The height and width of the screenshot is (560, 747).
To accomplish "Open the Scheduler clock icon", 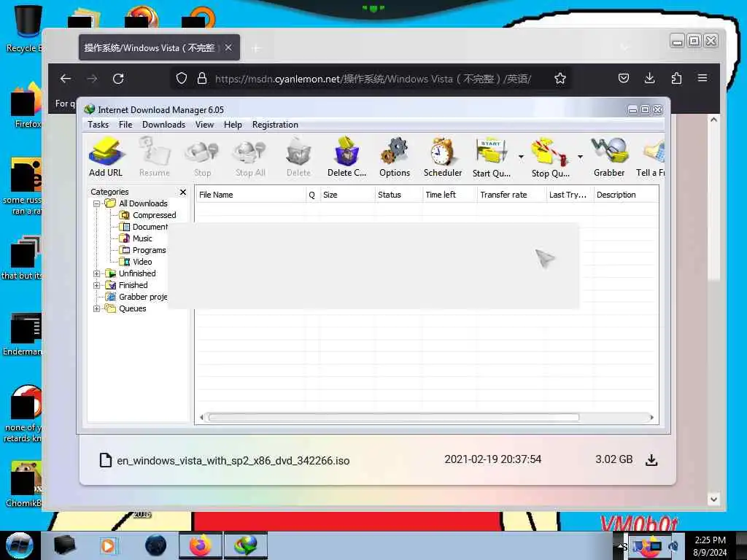I will point(443,157).
